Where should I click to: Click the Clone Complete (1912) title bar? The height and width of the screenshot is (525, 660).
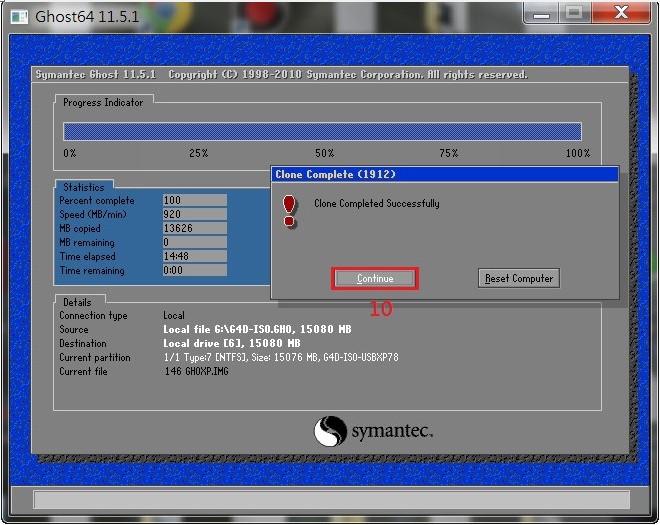[x=445, y=174]
